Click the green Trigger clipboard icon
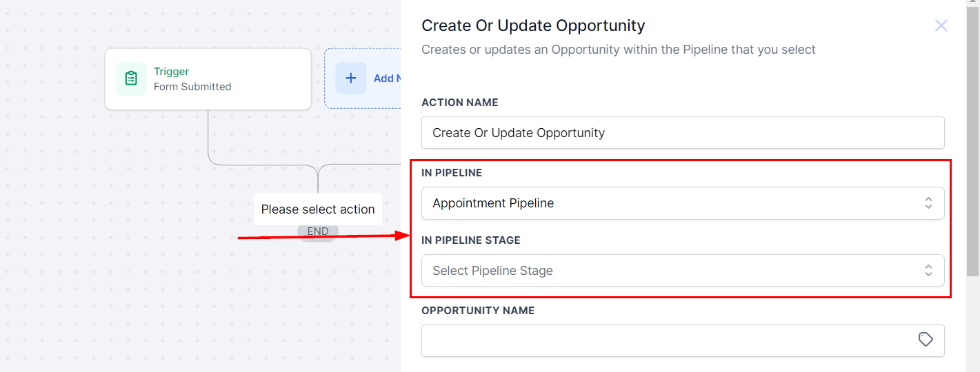Image resolution: width=980 pixels, height=372 pixels. [131, 79]
